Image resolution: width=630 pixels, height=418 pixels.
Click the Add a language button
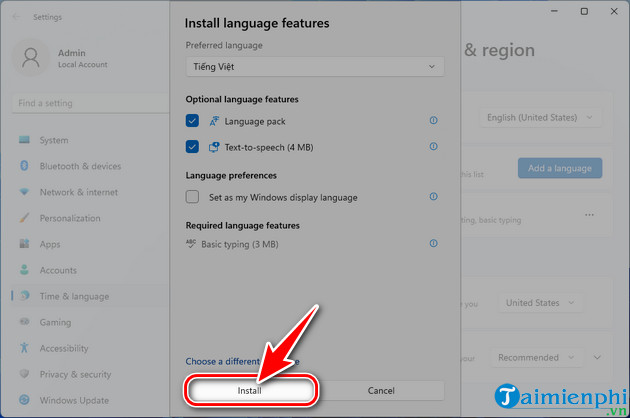pos(560,168)
